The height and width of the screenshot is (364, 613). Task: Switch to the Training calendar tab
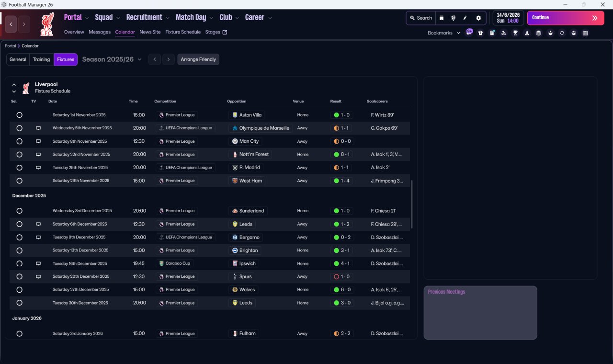pyautogui.click(x=41, y=59)
